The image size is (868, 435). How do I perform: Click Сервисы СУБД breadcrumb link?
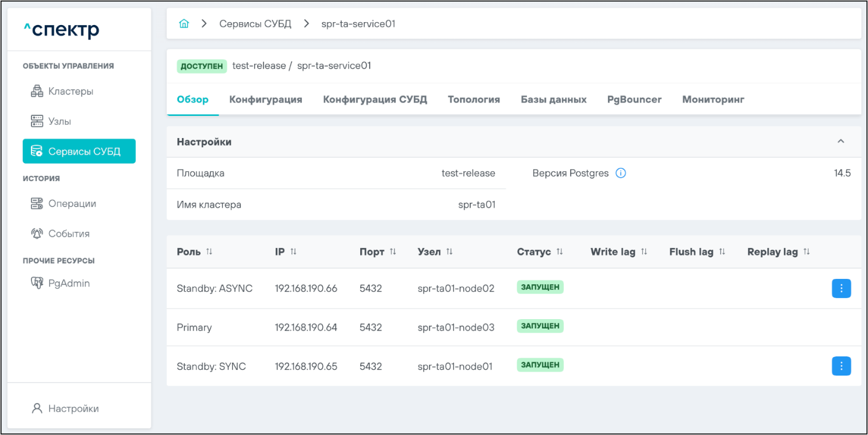[x=255, y=24]
